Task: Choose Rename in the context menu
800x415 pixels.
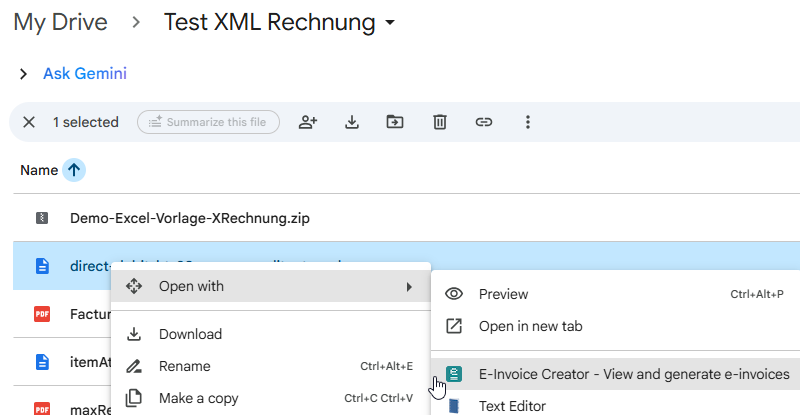Action: click(185, 366)
